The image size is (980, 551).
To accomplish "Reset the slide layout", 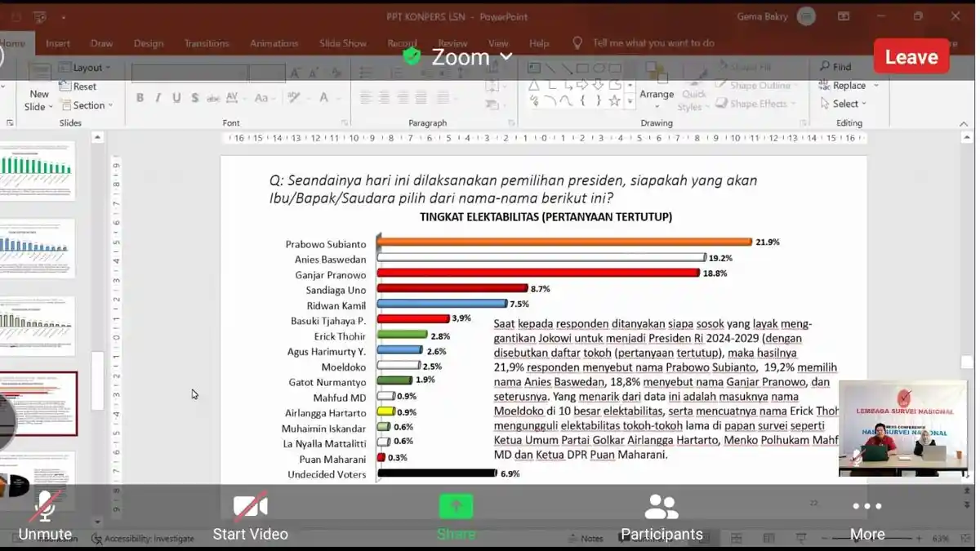I will [x=78, y=87].
